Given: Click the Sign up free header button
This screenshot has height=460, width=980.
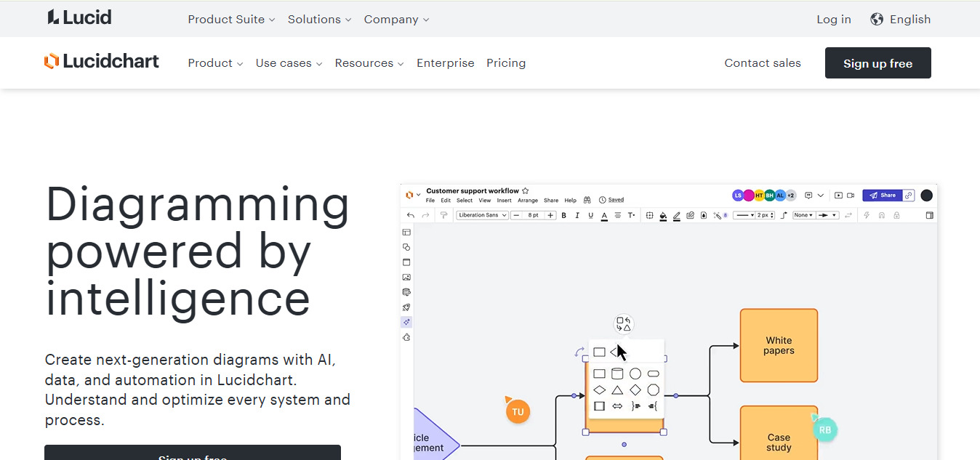Looking at the screenshot, I should (x=877, y=63).
